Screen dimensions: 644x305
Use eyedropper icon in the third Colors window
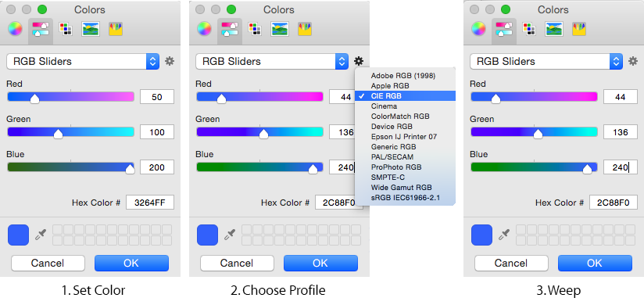(503, 235)
